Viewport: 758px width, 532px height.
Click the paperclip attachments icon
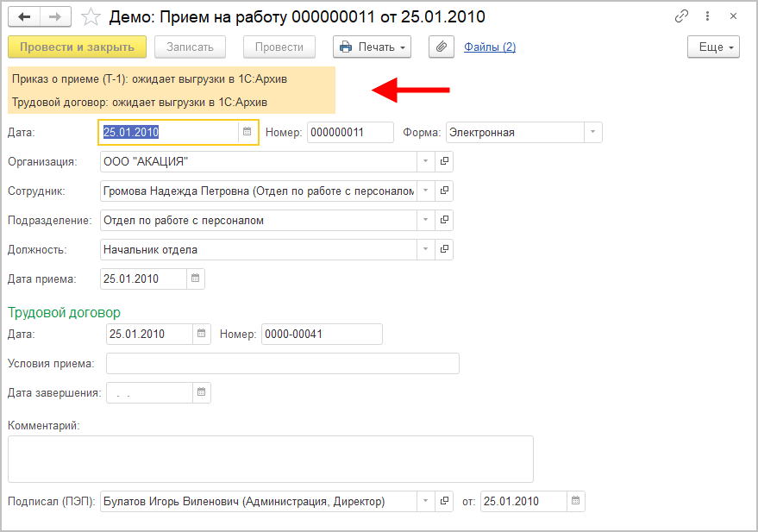[442, 47]
